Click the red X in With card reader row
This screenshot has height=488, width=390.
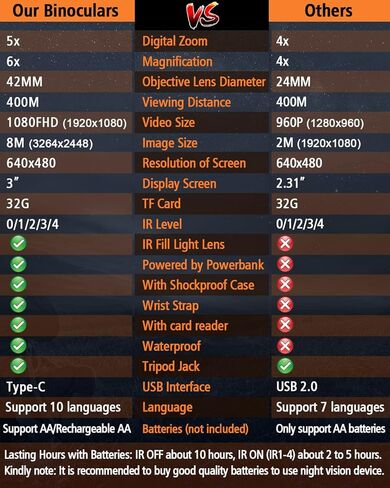coord(285,325)
